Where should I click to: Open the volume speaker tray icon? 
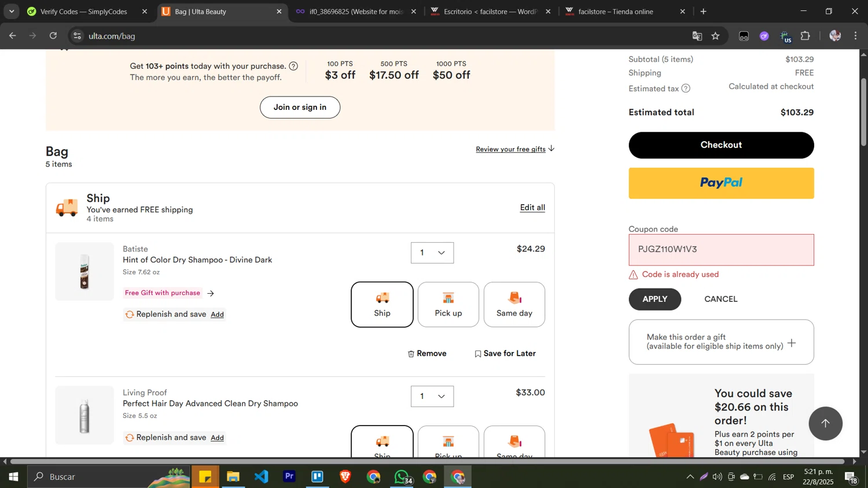click(x=718, y=477)
